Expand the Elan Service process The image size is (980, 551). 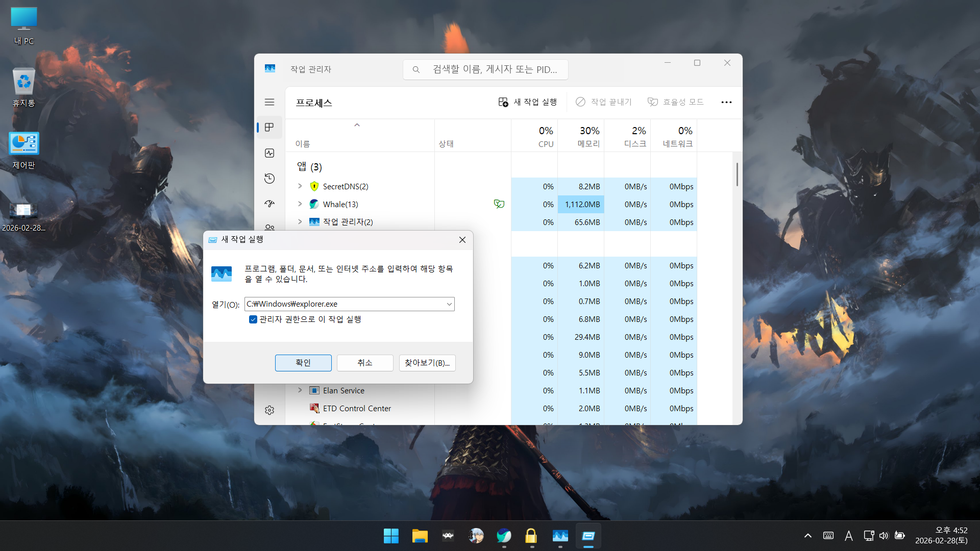[x=300, y=390]
